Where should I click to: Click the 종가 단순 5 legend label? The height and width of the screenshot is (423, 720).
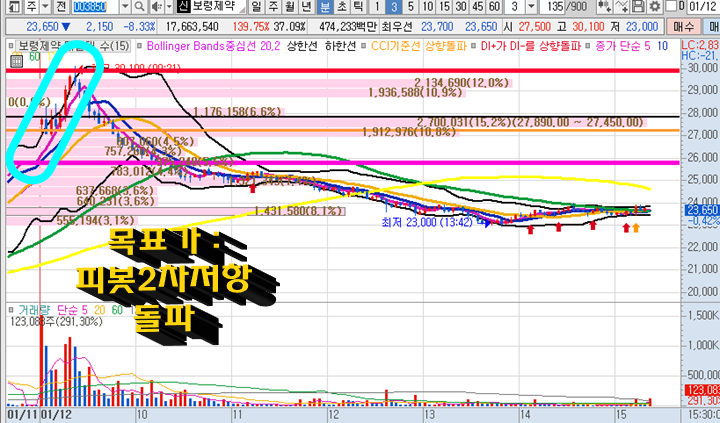[623, 46]
